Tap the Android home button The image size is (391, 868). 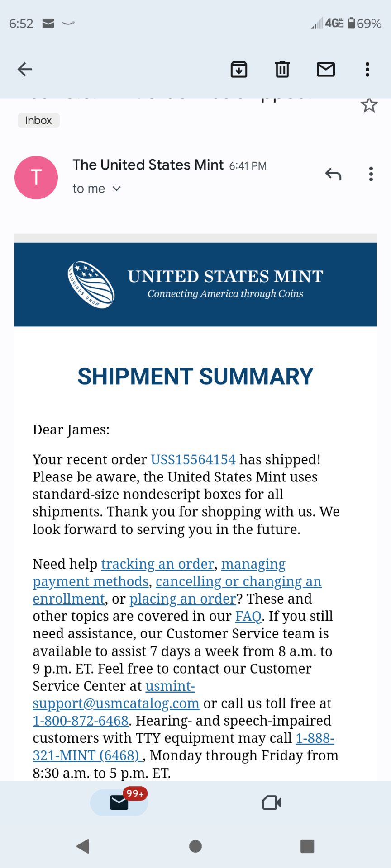(x=195, y=846)
